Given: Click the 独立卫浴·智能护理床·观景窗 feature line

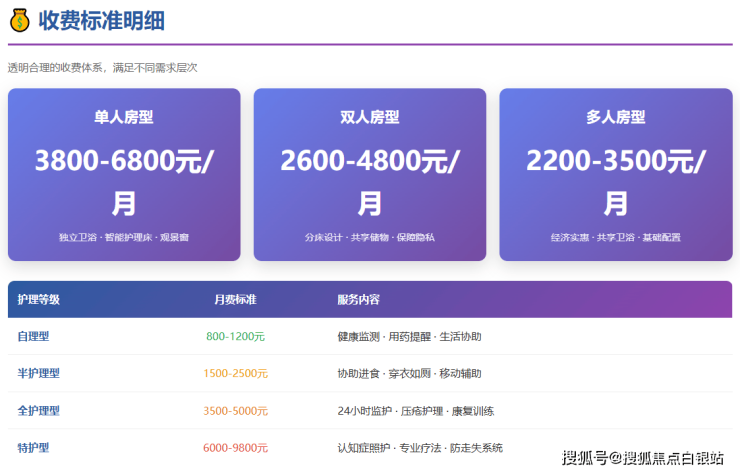Looking at the screenshot, I should (x=124, y=238).
